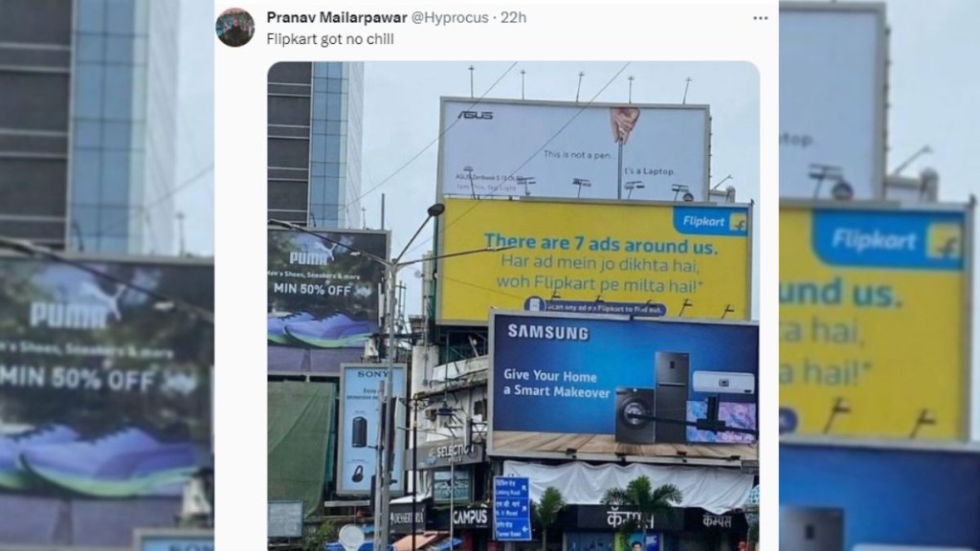Click the Puma logo on the sharp billboard

point(309,258)
